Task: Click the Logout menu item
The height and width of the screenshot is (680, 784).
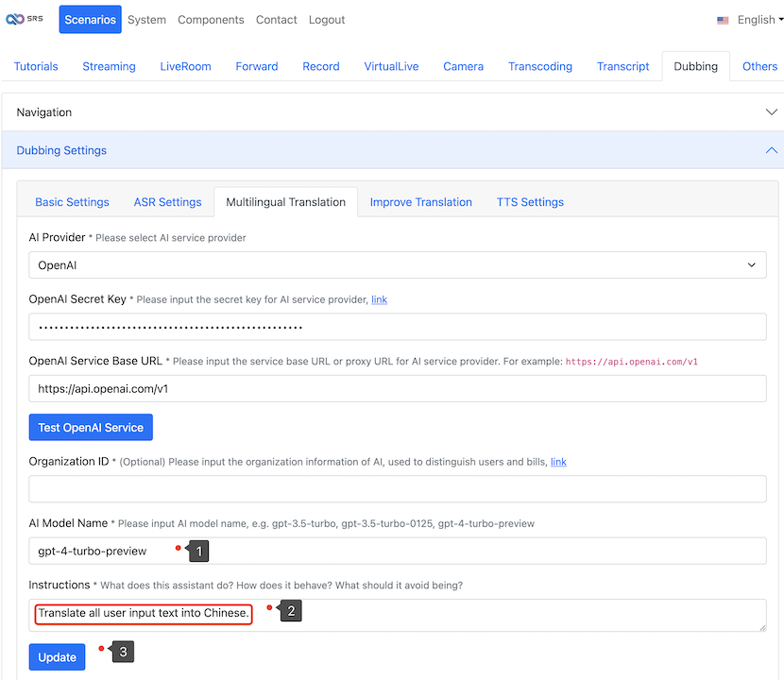Action: point(327,20)
